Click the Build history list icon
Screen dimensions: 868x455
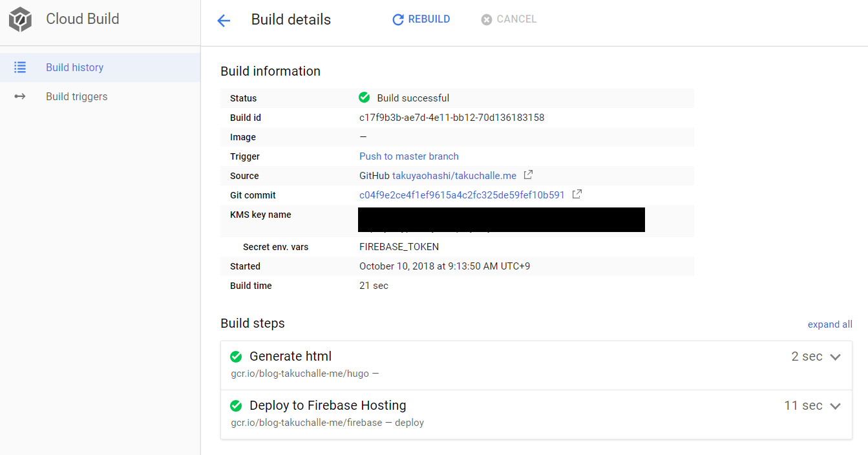[20, 67]
